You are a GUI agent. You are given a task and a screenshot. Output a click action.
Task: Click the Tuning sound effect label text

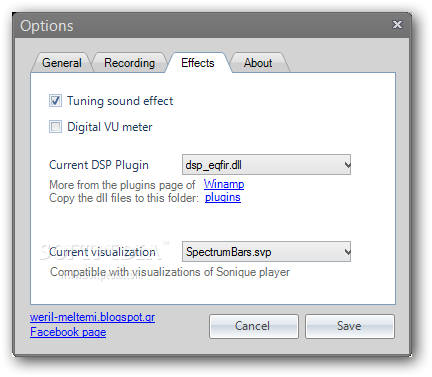pos(120,101)
